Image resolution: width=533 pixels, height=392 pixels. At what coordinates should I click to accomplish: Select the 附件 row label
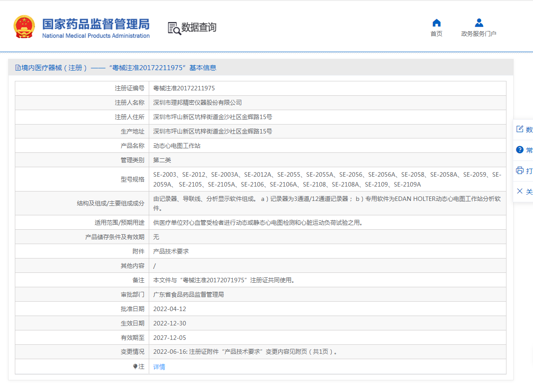point(138,251)
